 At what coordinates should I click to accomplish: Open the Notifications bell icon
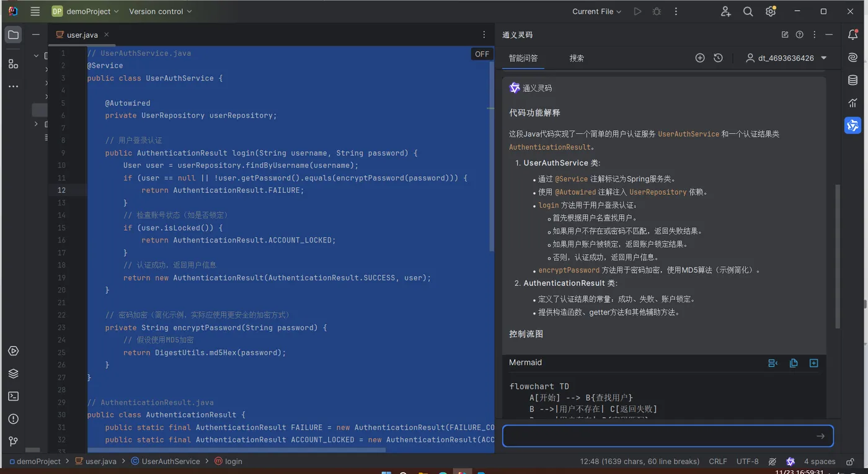pyautogui.click(x=853, y=35)
